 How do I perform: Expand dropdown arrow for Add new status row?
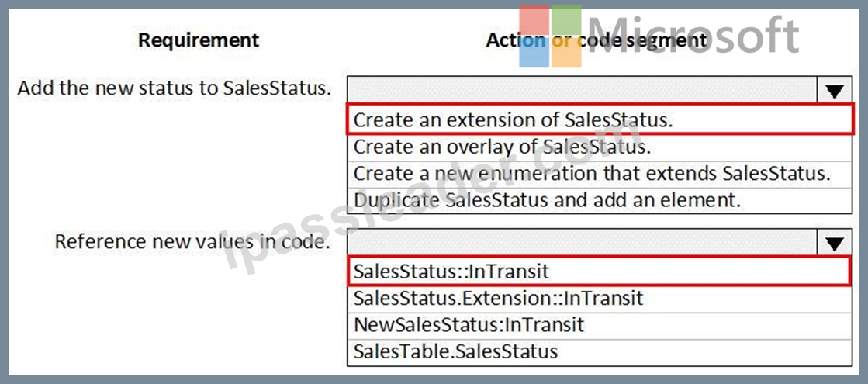pyautogui.click(x=834, y=90)
